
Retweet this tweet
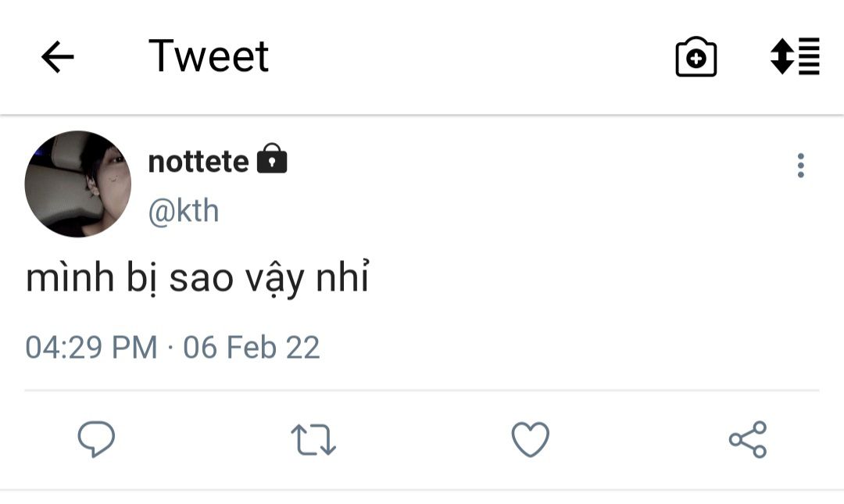[313, 439]
